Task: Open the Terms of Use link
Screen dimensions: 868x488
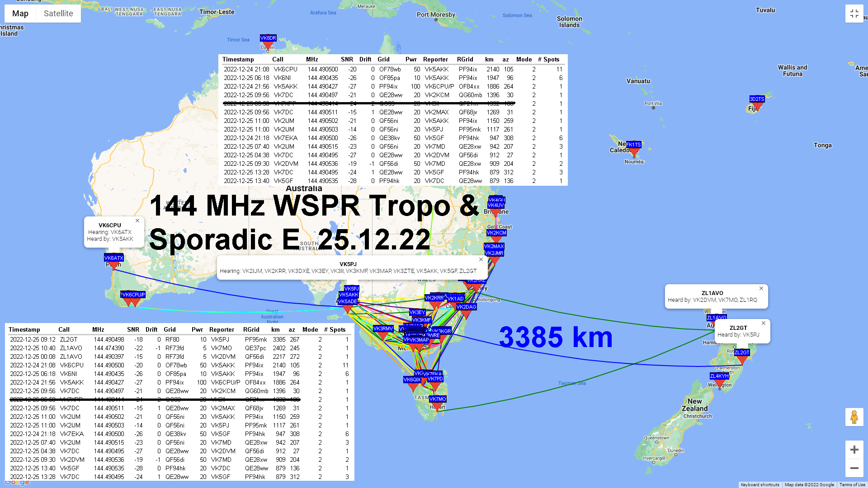Action: coord(852,484)
